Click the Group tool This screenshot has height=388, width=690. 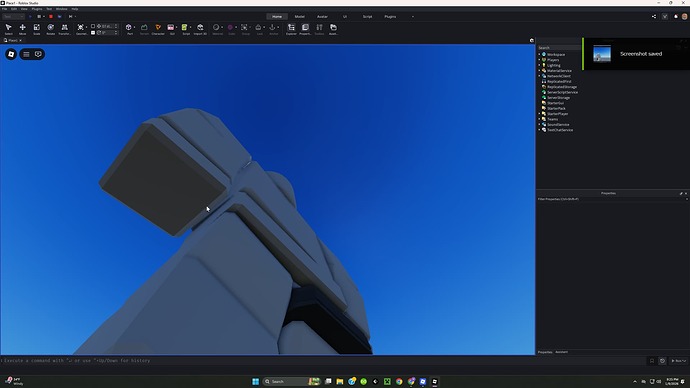pos(245,29)
